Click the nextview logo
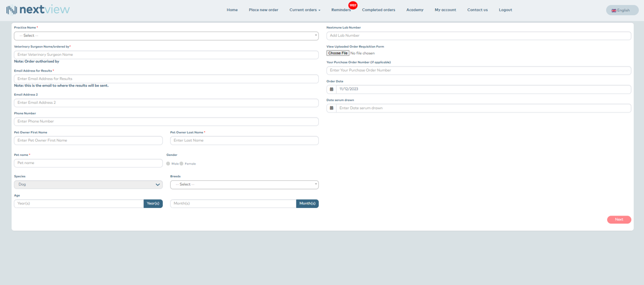The width and height of the screenshot is (644, 285). point(38,10)
